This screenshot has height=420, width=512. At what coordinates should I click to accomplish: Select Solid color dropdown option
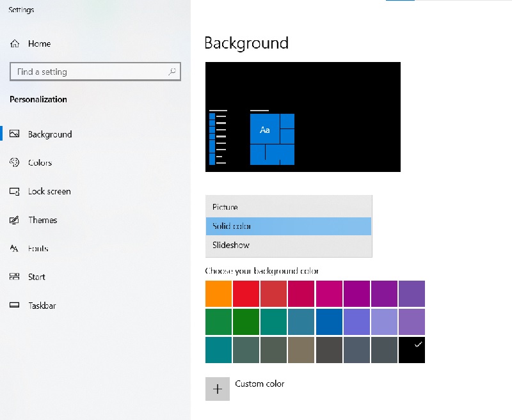[288, 226]
